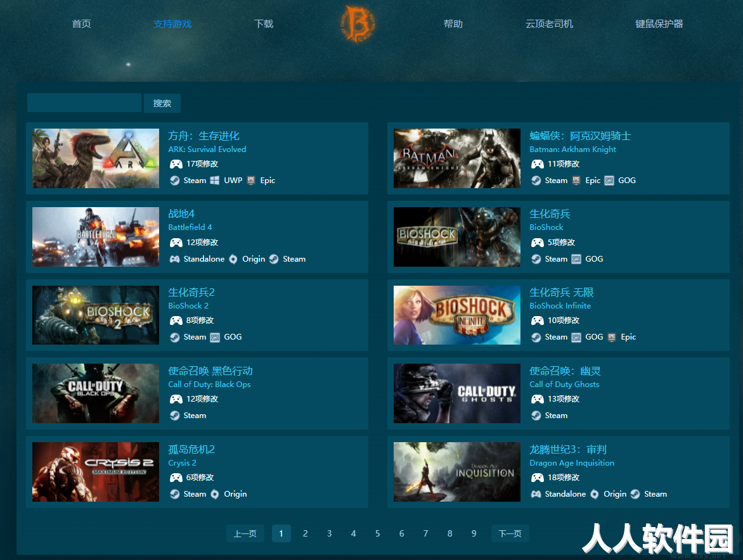Go to page 8 in pagination
Image resolution: width=743 pixels, height=560 pixels.
coord(449,533)
